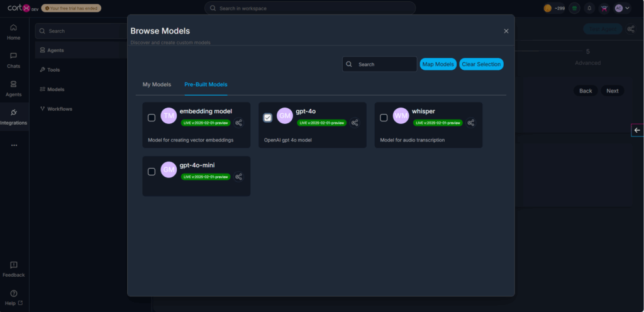
Task: Click the Next button behind the dialog
Action: tap(613, 91)
